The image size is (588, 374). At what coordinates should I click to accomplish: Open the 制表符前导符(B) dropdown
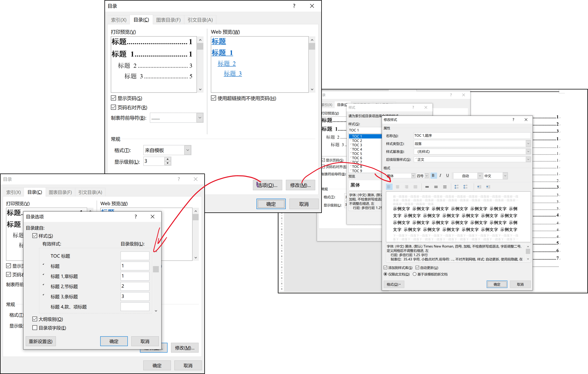(x=200, y=118)
